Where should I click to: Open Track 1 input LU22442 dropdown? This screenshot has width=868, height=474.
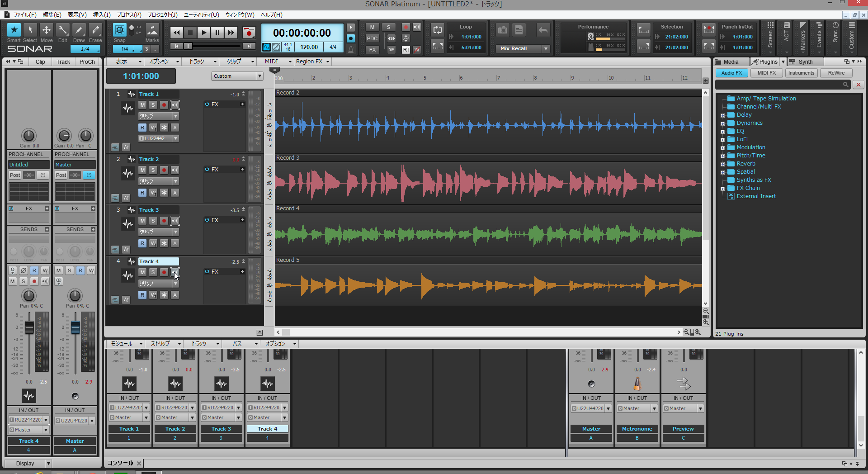tap(175, 138)
